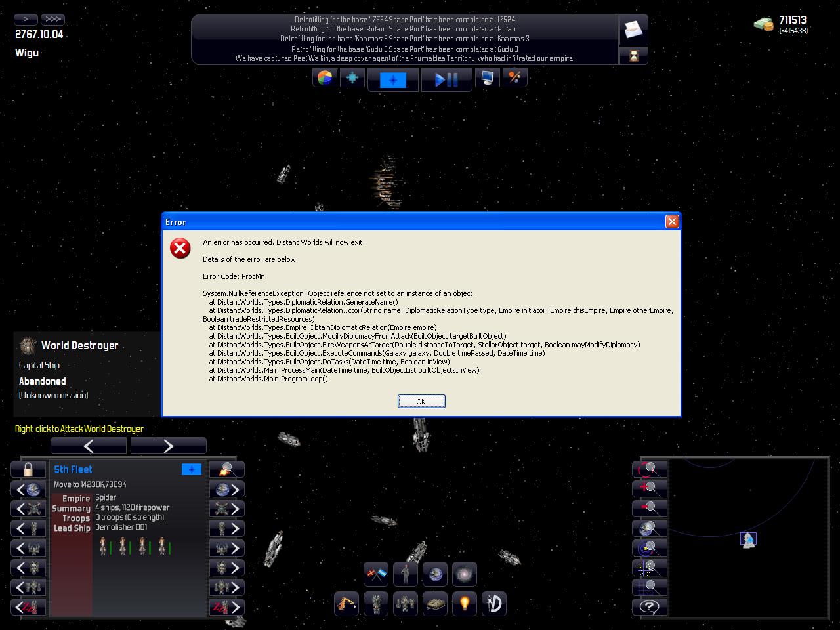Cycle to next single ship right arrow
The image size is (840, 630).
(x=227, y=528)
